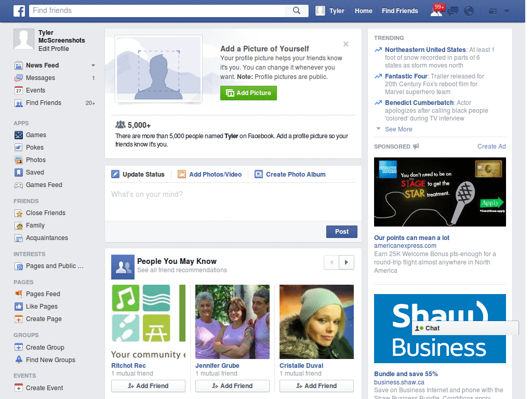Screen dimensions: 532x399
Task: Open the Pages Feed flag icon
Action: point(18,294)
